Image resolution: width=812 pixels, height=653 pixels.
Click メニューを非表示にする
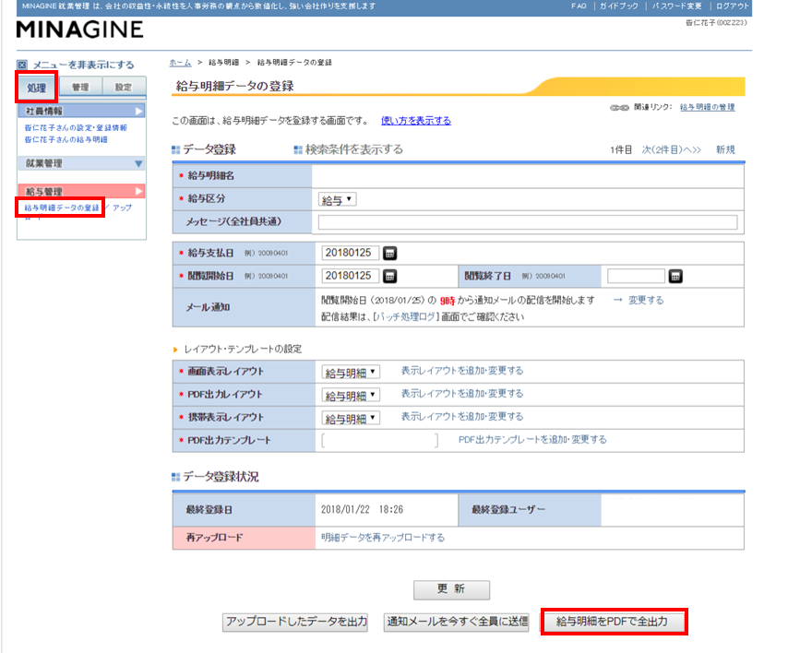[x=83, y=65]
